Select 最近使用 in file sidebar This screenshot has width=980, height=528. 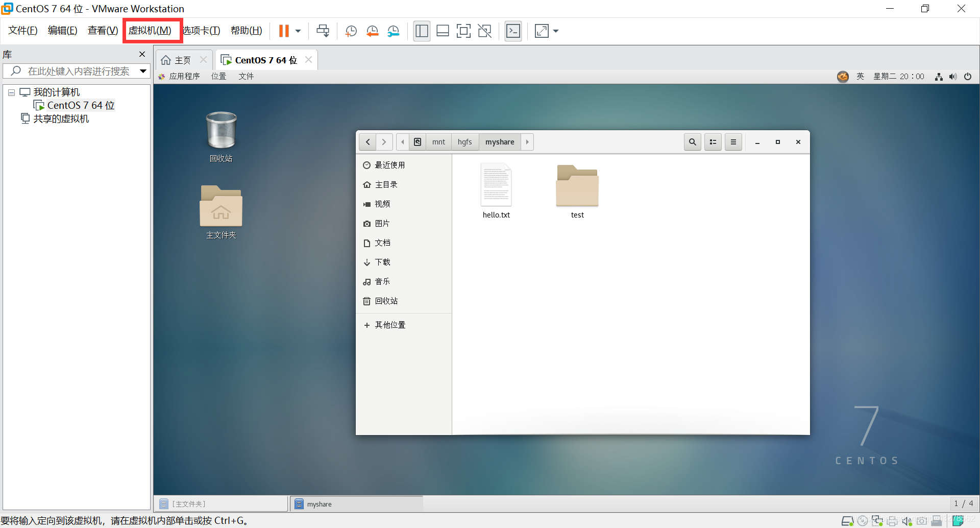[x=404, y=165]
